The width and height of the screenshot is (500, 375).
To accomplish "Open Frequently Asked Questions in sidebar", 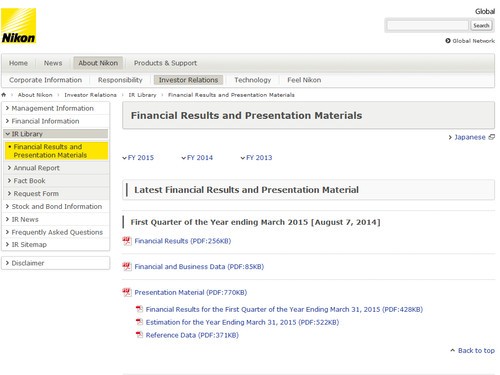I will [x=56, y=232].
